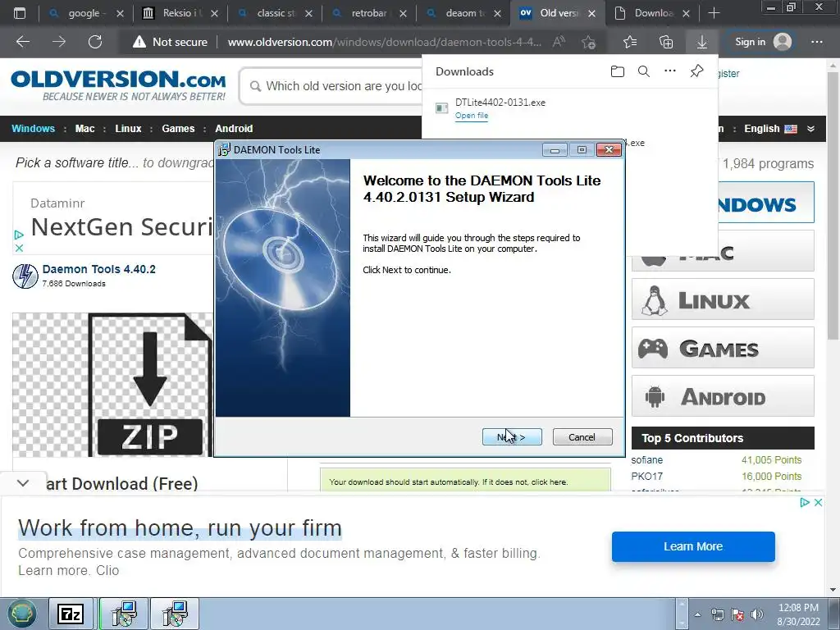The image size is (840, 630).
Task: Sign in to the browser profile
Action: (762, 42)
